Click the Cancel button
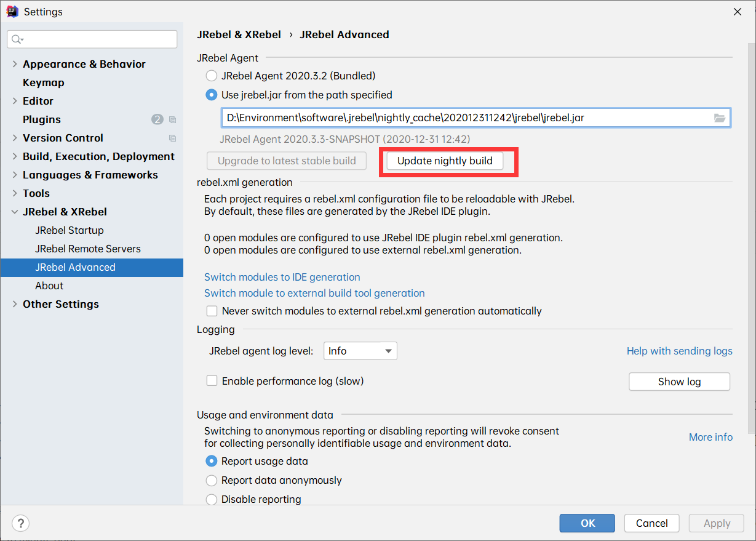The width and height of the screenshot is (756, 541). click(x=651, y=523)
